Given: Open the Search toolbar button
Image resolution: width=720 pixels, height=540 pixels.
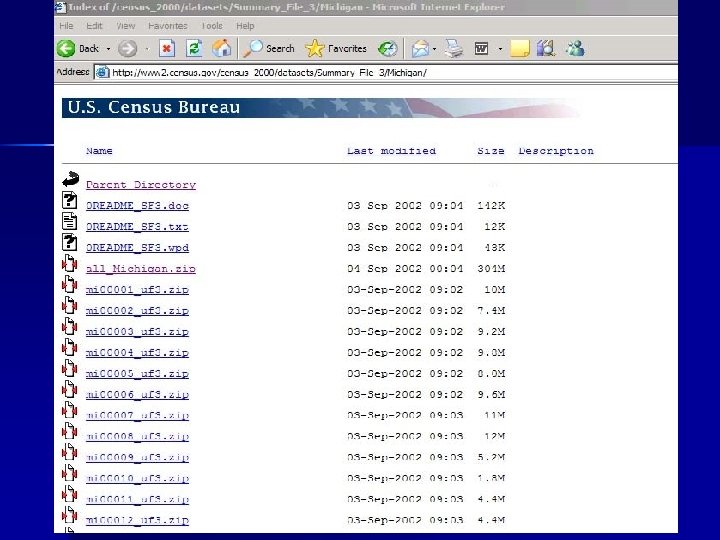Looking at the screenshot, I should pos(269,48).
